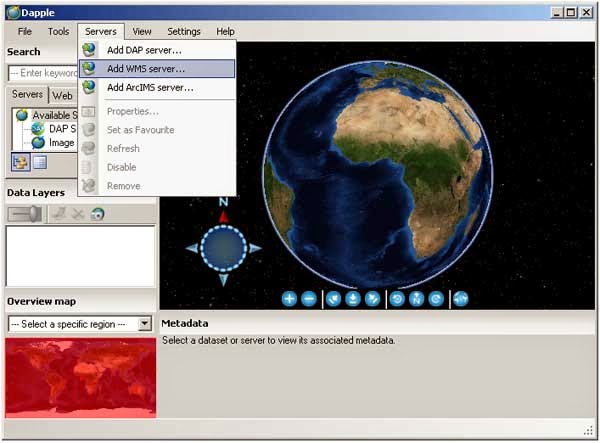Switch server panel to tree view
This screenshot has height=443, width=600.
20,163
